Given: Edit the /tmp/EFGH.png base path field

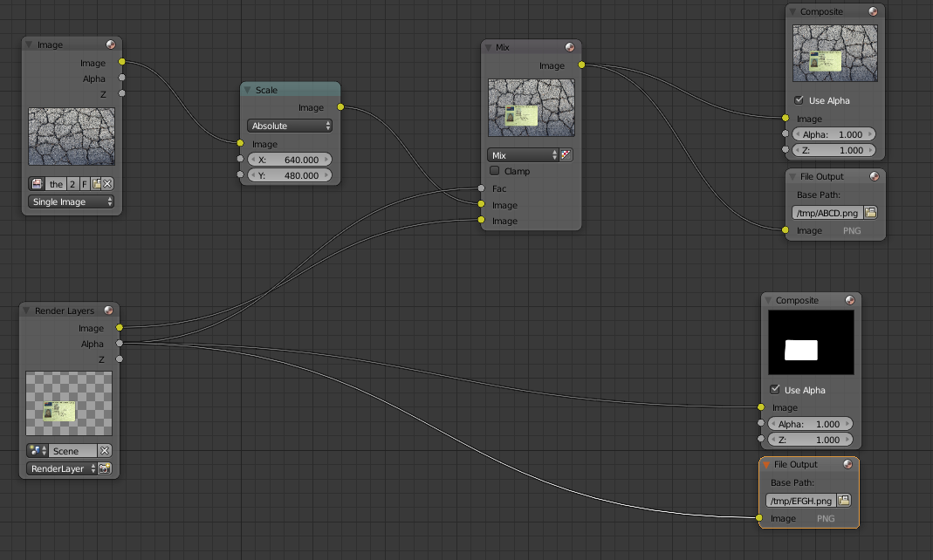Looking at the screenshot, I should pyautogui.click(x=801, y=501).
